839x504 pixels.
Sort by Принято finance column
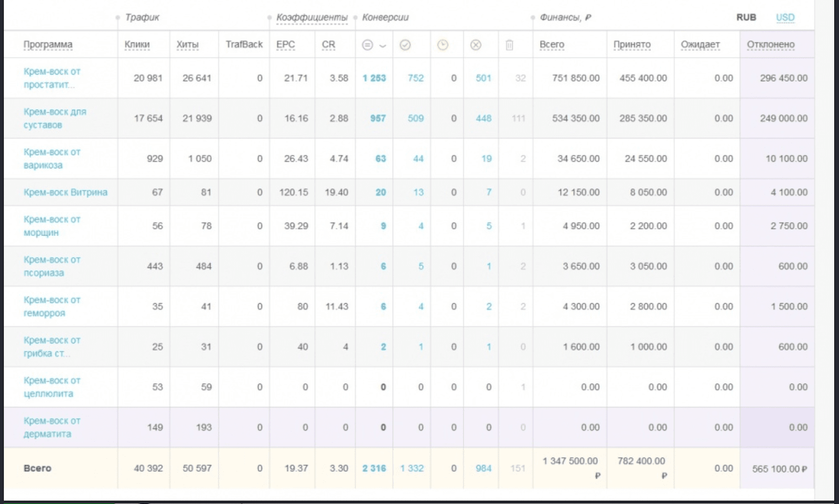pos(632,45)
